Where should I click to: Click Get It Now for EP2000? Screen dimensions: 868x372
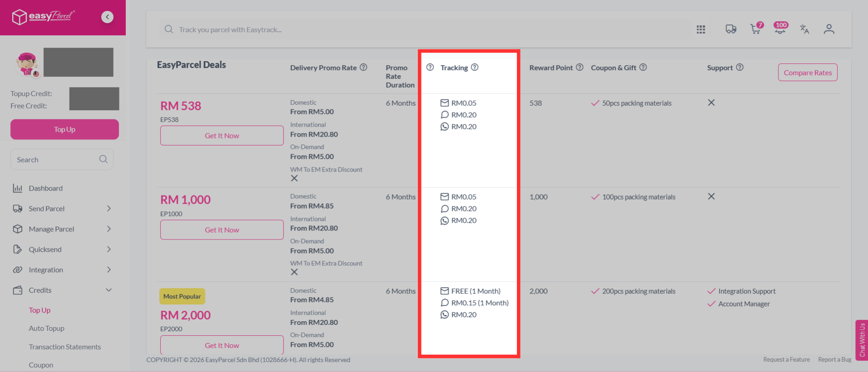222,345
